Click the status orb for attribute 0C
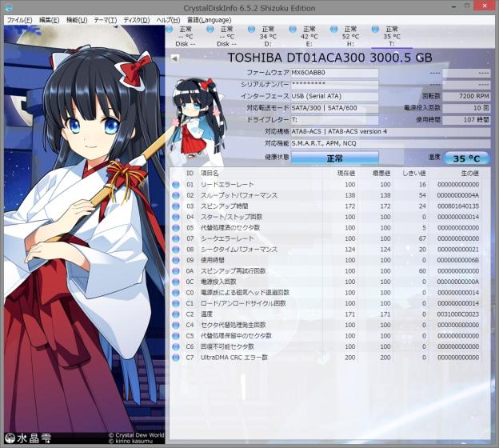 (176, 282)
